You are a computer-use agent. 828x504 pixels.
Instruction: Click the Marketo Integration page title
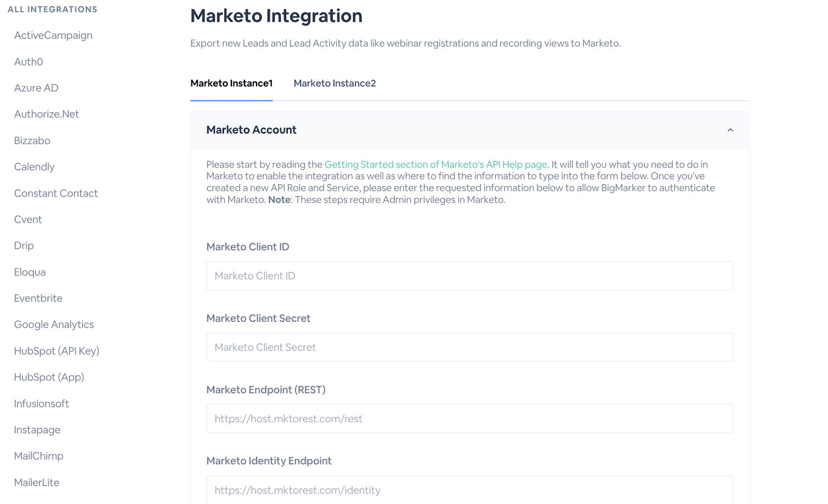pos(276,16)
